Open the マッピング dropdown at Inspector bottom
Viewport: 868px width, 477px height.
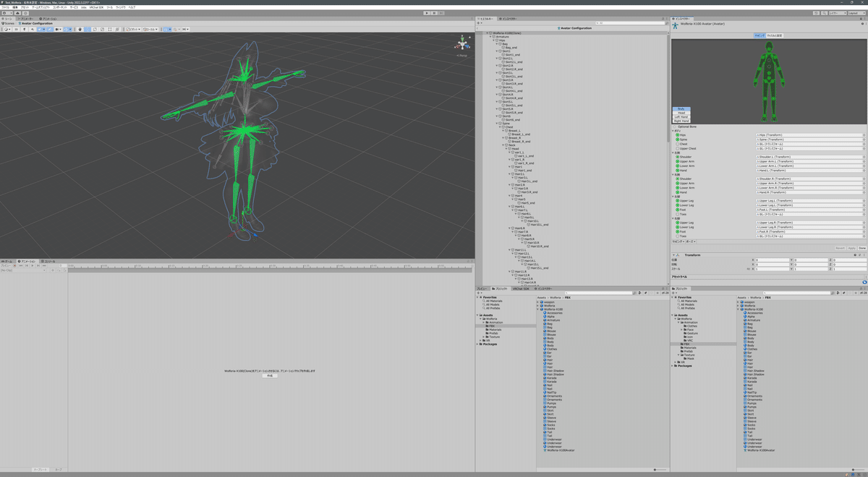pyautogui.click(x=678, y=241)
